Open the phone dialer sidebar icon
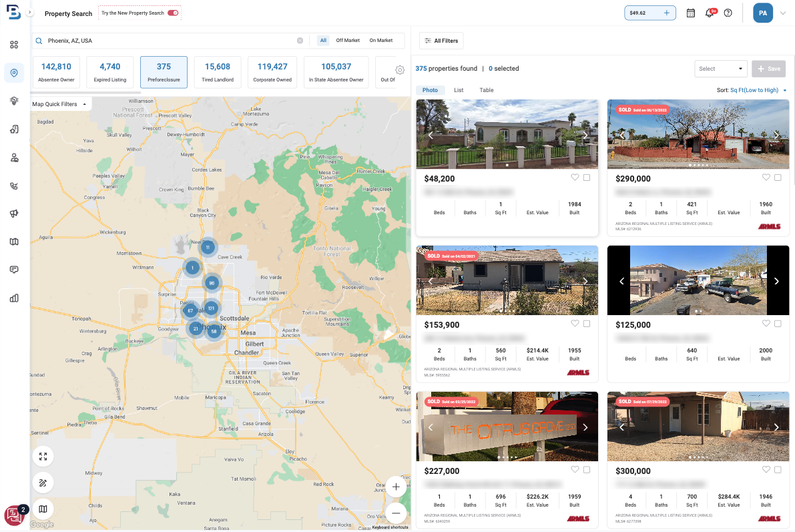Image resolution: width=795 pixels, height=532 pixels. [x=14, y=186]
